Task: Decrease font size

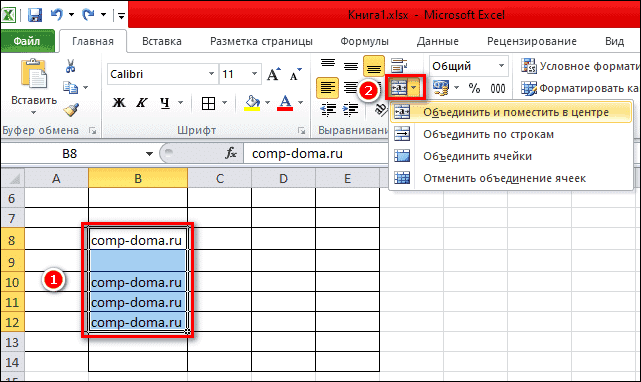Action: 295,74
